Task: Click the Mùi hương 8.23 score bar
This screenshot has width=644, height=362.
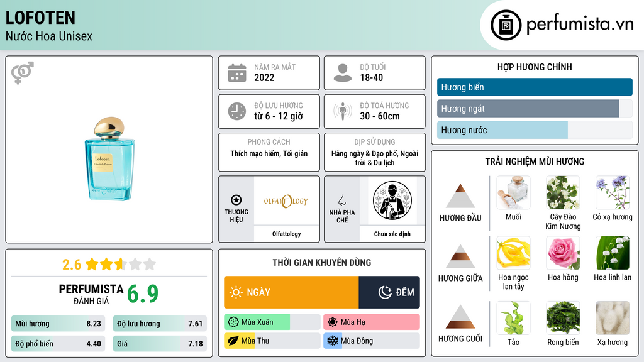Action: click(x=58, y=324)
